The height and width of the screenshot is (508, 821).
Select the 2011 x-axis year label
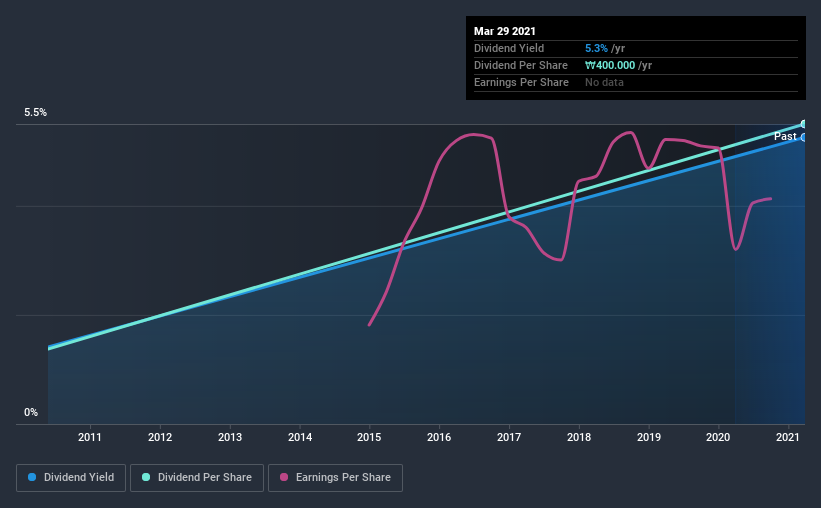(x=90, y=437)
